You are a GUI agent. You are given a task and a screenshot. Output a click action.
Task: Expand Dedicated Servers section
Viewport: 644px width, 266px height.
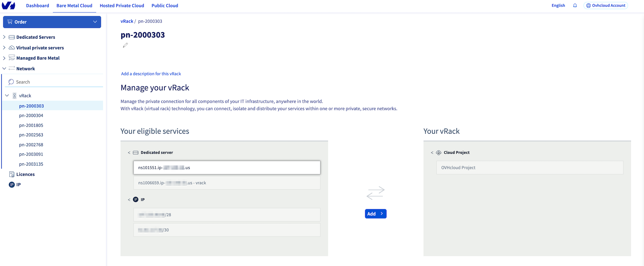coord(4,37)
